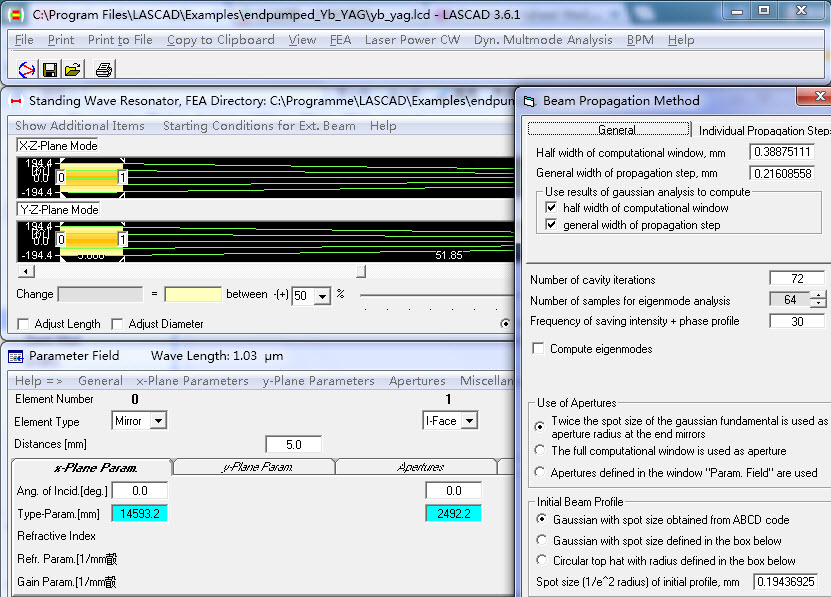This screenshot has width=831, height=597.
Task: Select circular top hat initial profile
Action: (x=541, y=560)
